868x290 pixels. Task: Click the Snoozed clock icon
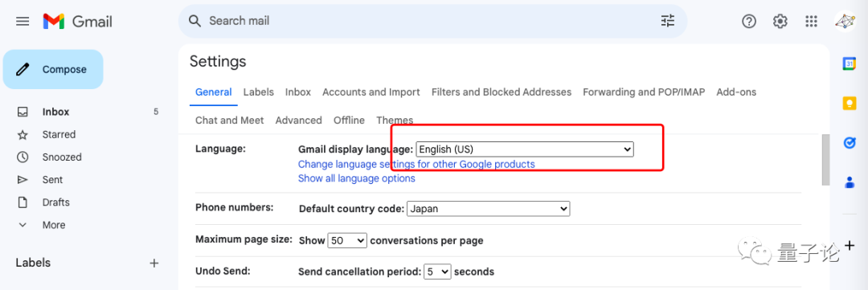click(x=23, y=157)
